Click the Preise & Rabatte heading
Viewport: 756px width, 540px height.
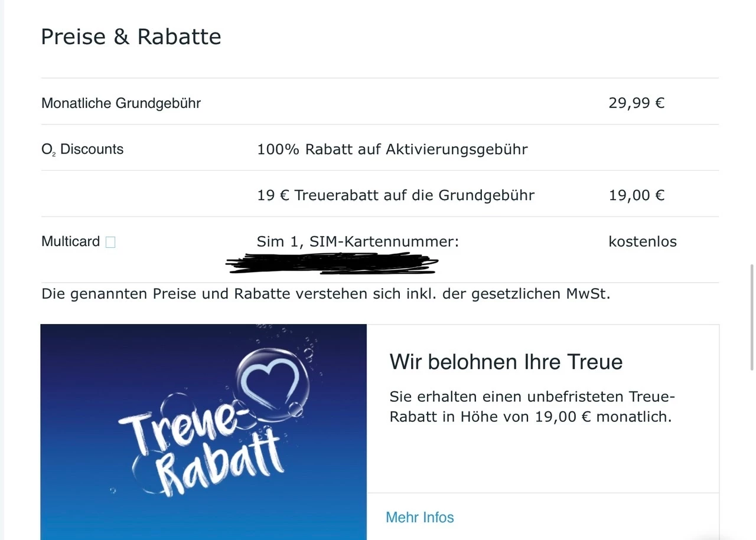point(131,37)
